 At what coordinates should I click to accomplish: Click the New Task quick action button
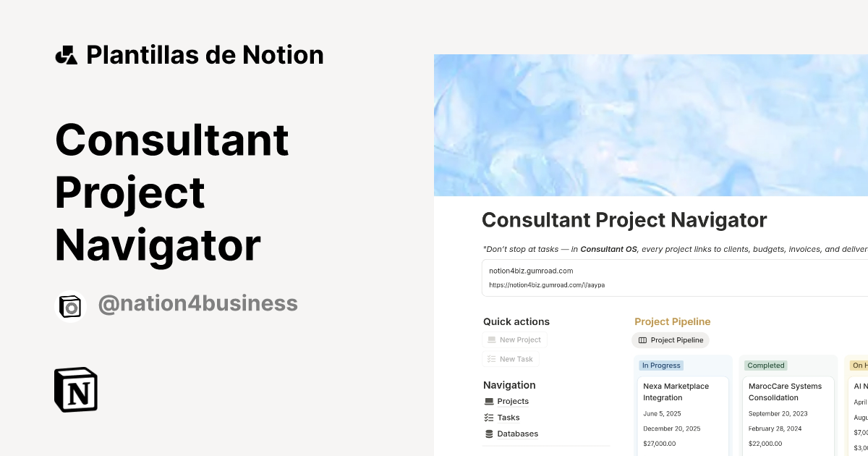(511, 358)
